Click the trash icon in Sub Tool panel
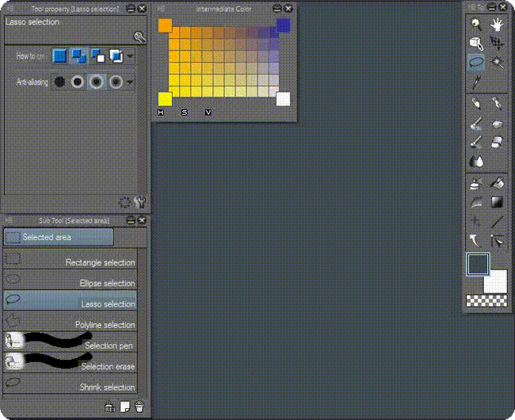Image resolution: width=515 pixels, height=420 pixels. click(x=139, y=407)
